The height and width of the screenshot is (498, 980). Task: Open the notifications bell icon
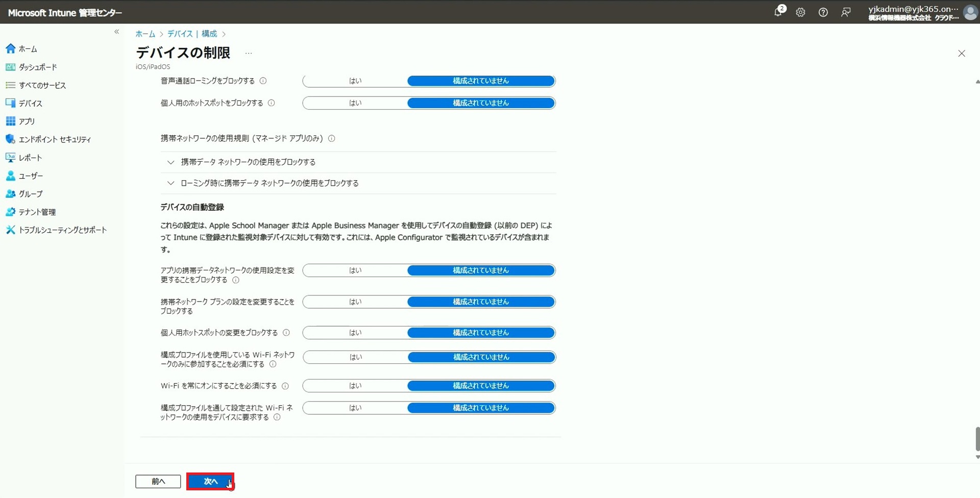[x=778, y=12]
